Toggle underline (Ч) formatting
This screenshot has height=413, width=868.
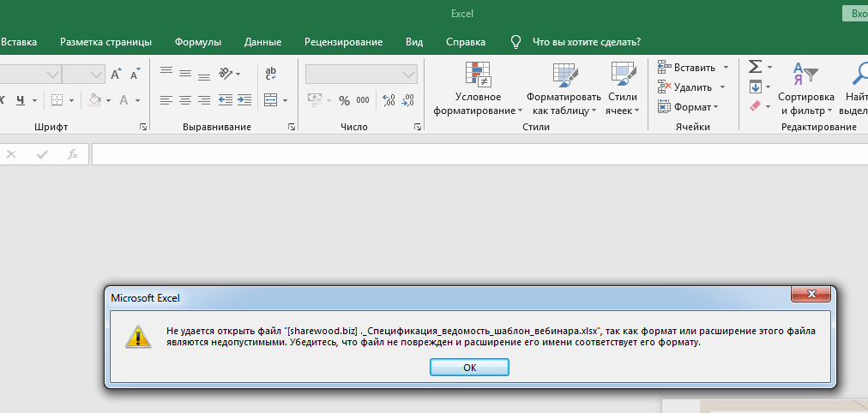tap(21, 100)
